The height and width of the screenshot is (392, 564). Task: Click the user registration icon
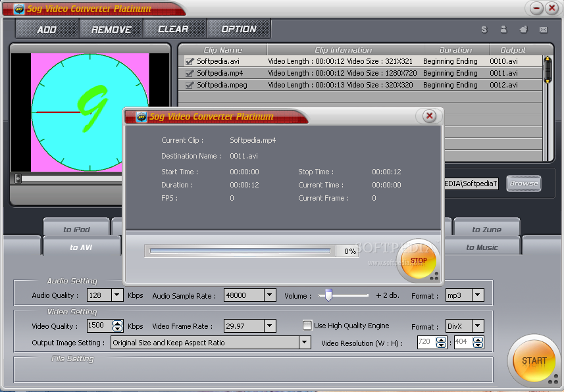coord(503,30)
